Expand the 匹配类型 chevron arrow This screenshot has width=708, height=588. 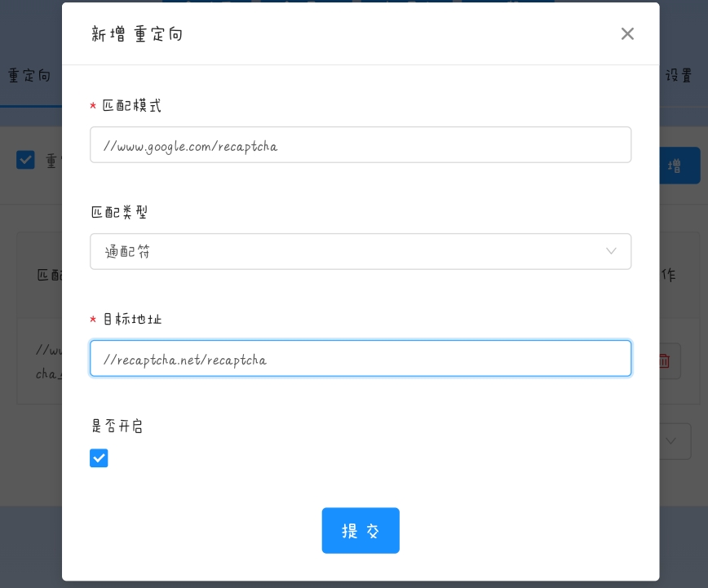coord(611,251)
